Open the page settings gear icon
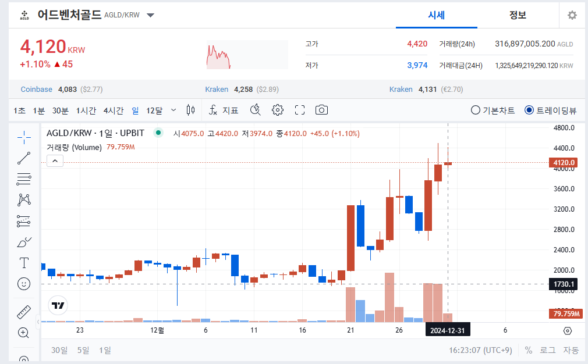Viewport: 588px width, 364px height. tap(572, 15)
